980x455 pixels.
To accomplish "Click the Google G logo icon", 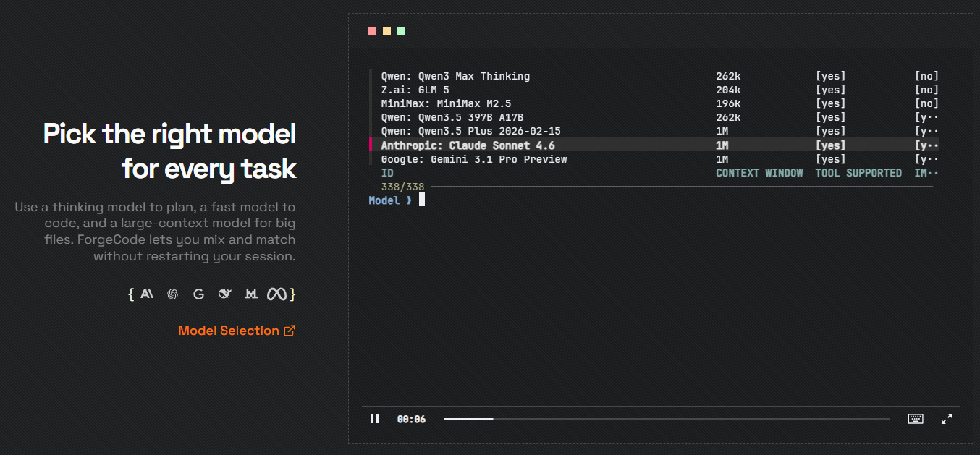I will [x=198, y=294].
